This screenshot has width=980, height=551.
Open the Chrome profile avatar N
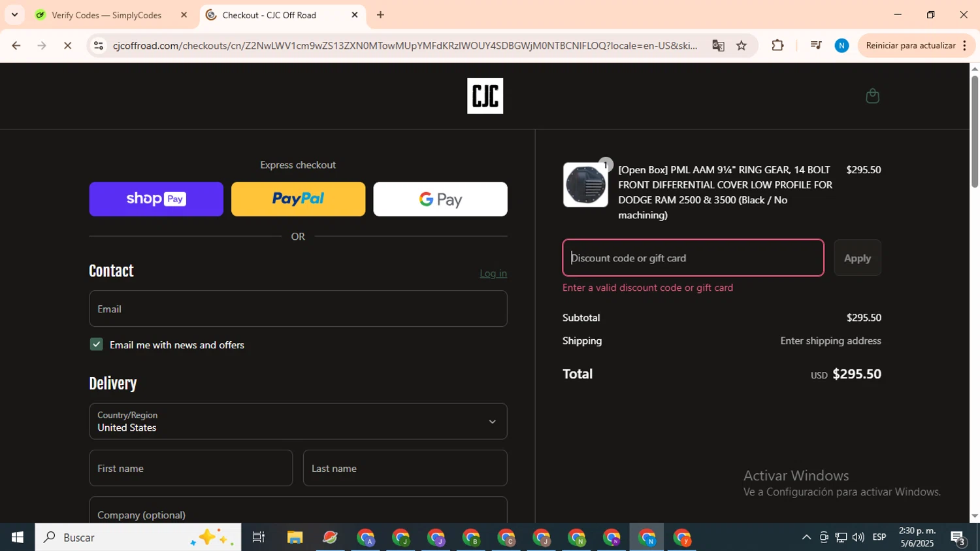pyautogui.click(x=841, y=46)
